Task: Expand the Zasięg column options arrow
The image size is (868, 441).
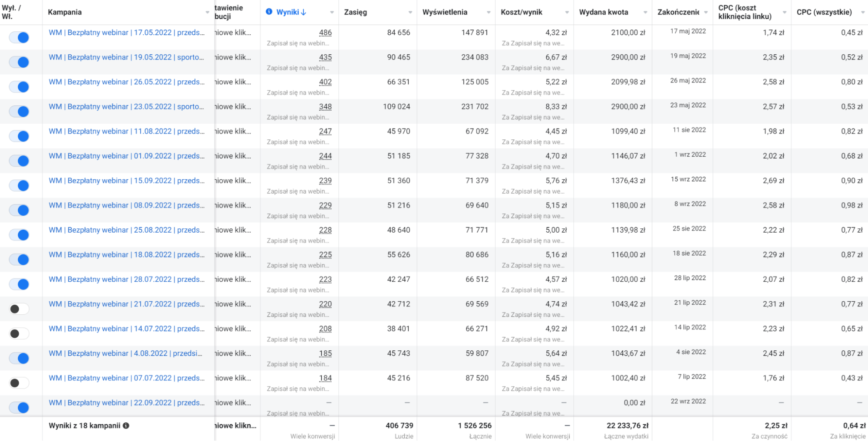Action: coord(410,12)
